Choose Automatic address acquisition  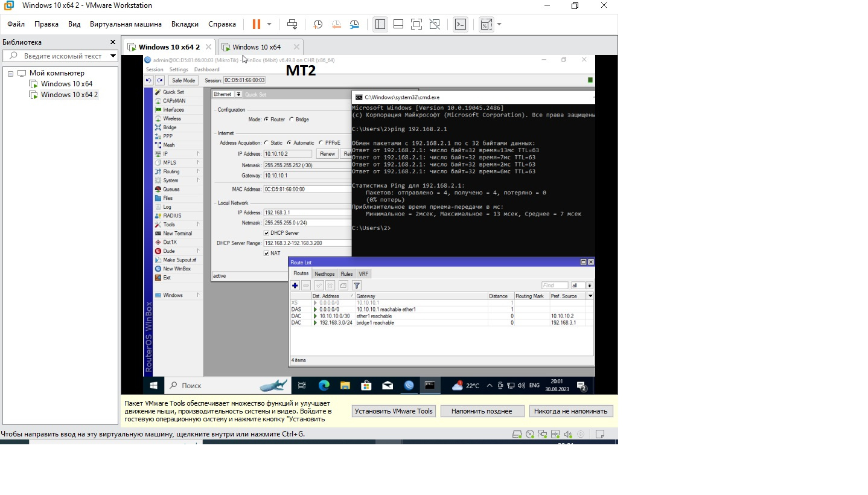[289, 143]
